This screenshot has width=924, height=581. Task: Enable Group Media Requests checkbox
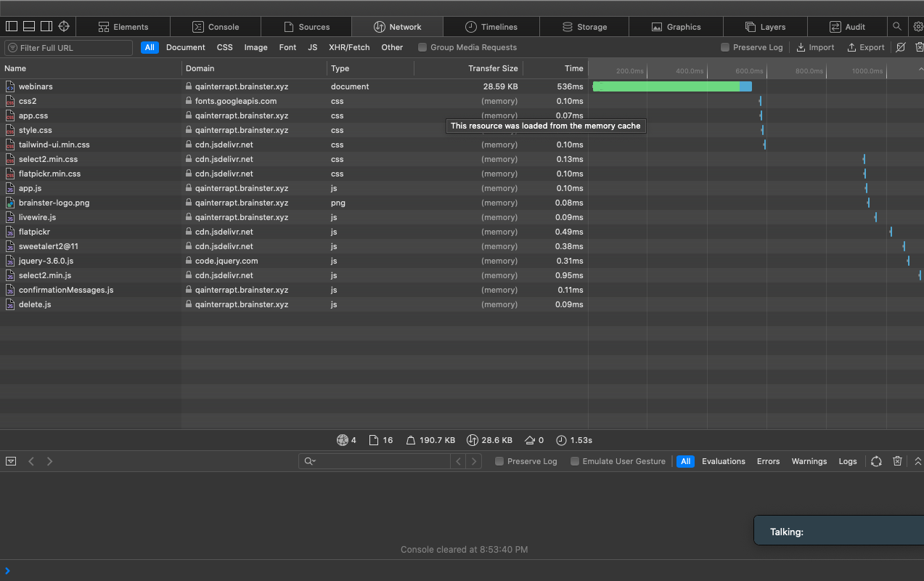click(x=422, y=47)
